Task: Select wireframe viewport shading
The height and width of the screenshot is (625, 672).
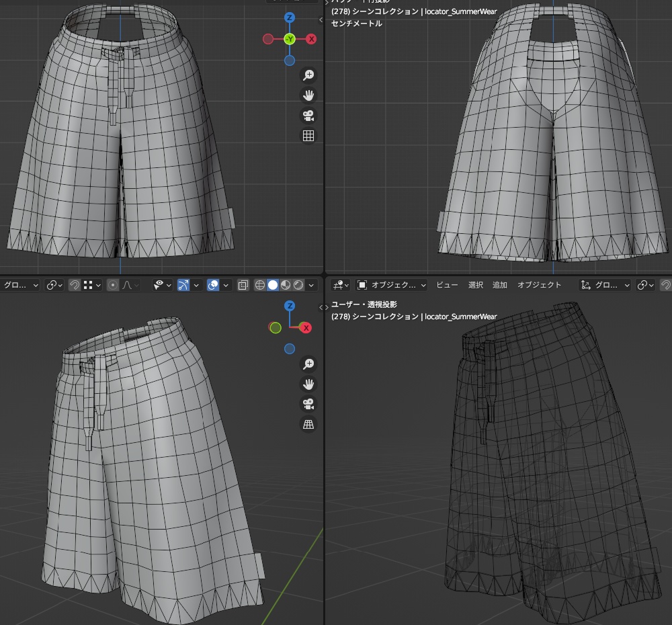Action: pos(259,285)
